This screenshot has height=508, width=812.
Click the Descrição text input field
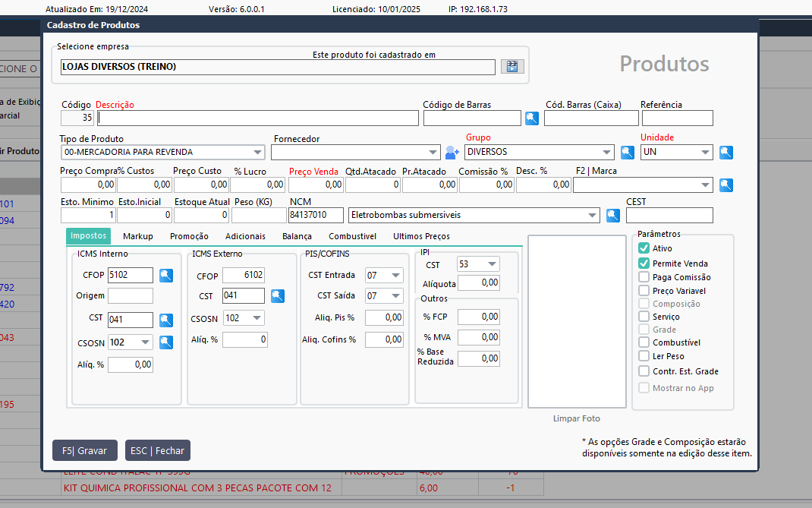point(258,118)
